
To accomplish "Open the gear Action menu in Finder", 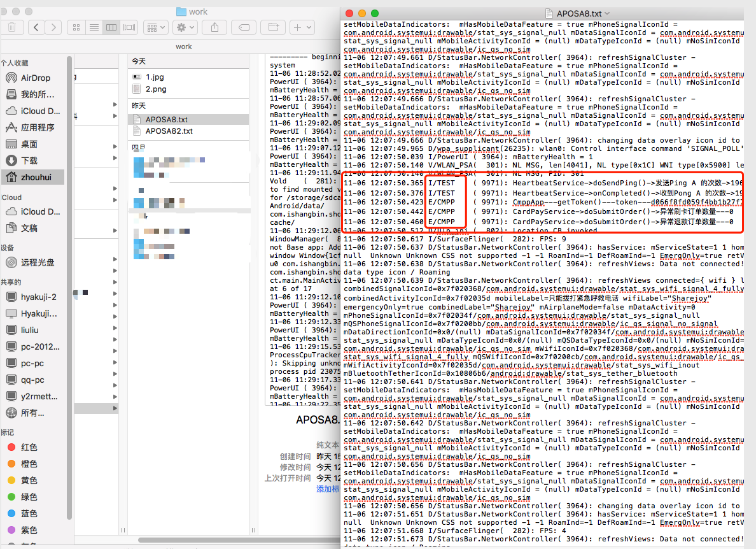I will click(185, 27).
